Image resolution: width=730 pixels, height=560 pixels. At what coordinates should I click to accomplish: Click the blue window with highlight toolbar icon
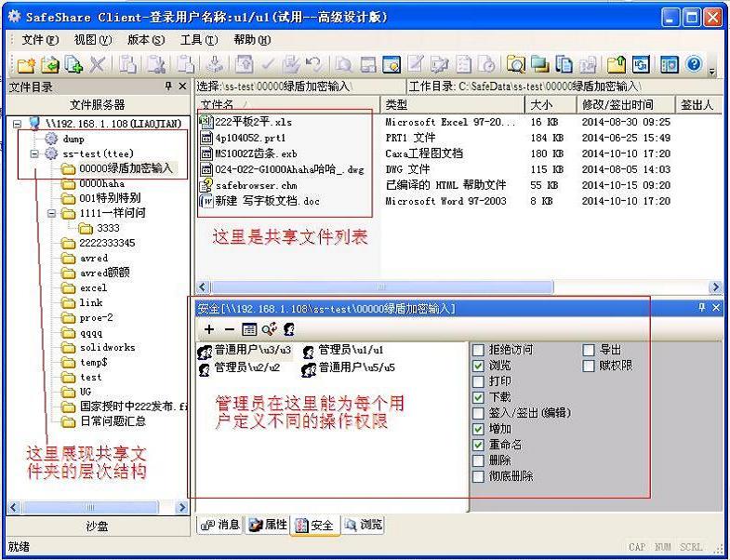pyautogui.click(x=392, y=65)
